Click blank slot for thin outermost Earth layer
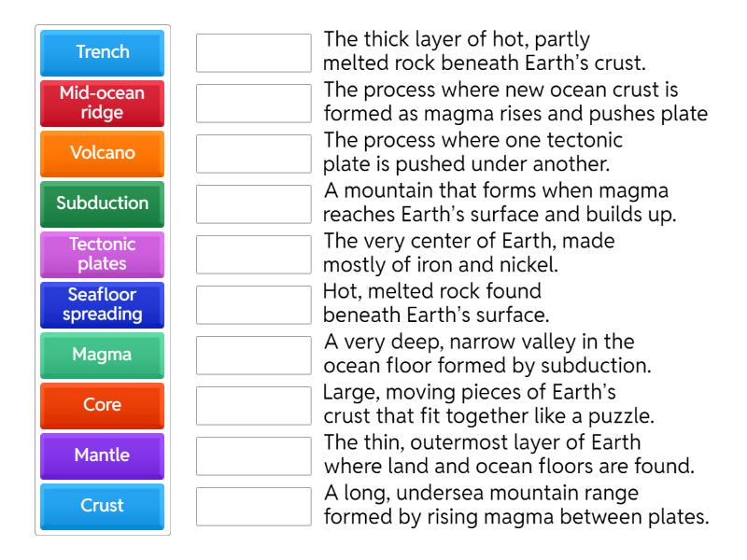The image size is (747, 560). [253, 456]
